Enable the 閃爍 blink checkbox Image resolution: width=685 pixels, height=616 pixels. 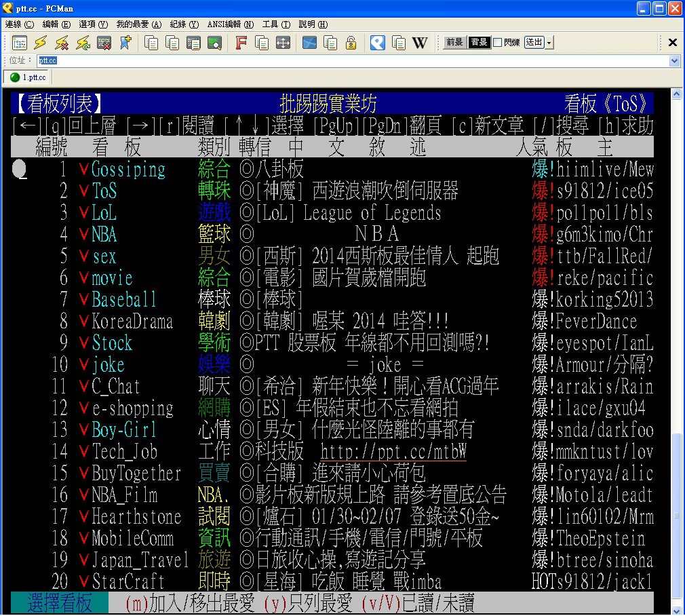(x=497, y=43)
